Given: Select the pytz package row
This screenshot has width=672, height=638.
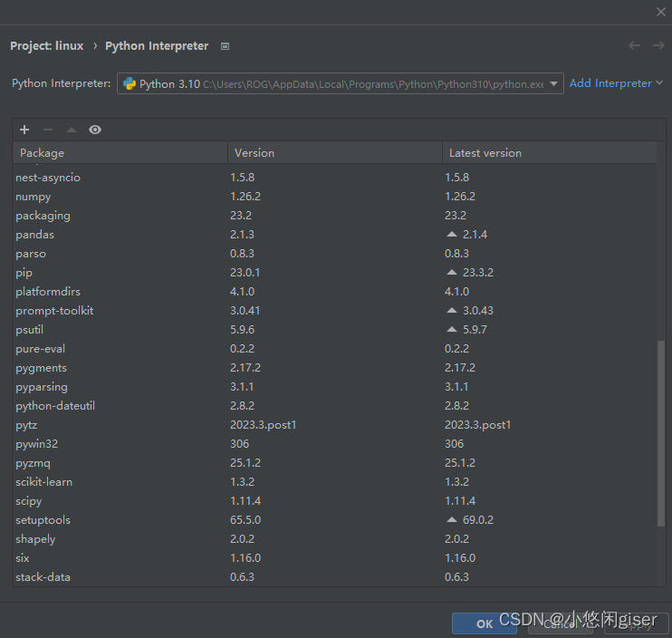Looking at the screenshot, I should coord(334,425).
